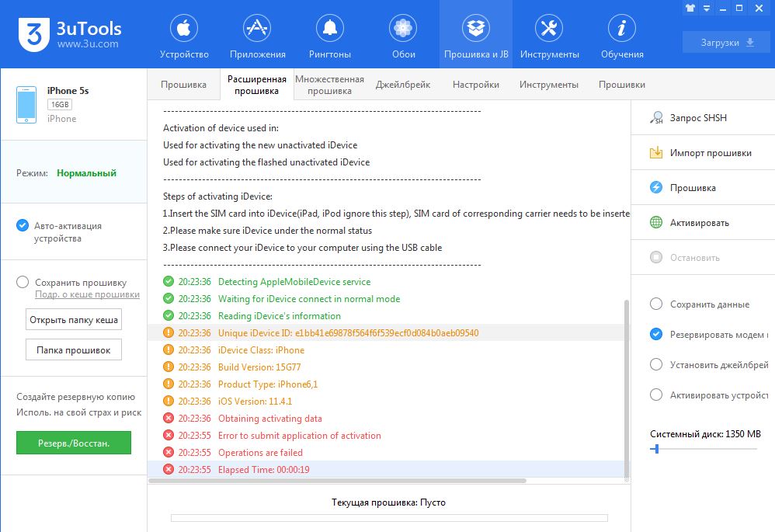775x532 pixels.
Task: Click the green check icon beside Reading iDevice's information
Action: (169, 315)
